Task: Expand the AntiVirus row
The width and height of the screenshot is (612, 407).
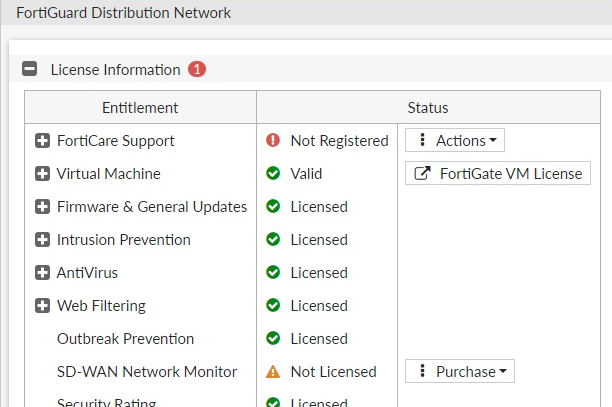Action: [42, 273]
